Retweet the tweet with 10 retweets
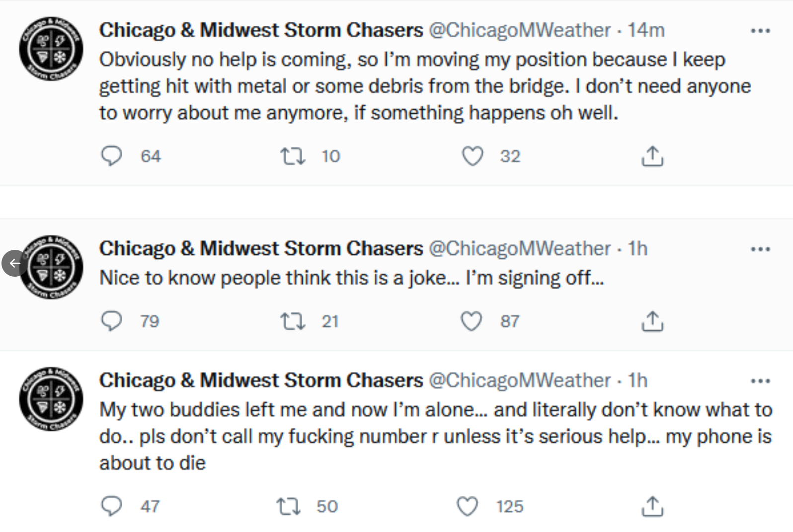The width and height of the screenshot is (793, 532). click(293, 156)
